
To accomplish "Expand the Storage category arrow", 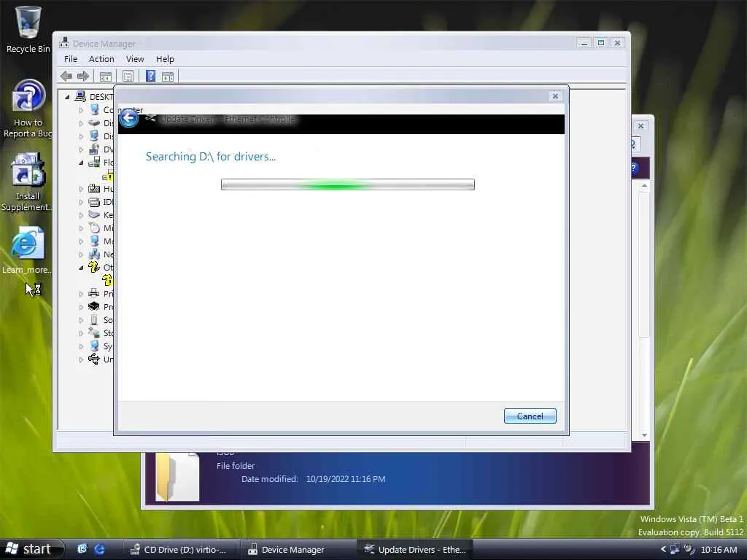I will point(81,333).
